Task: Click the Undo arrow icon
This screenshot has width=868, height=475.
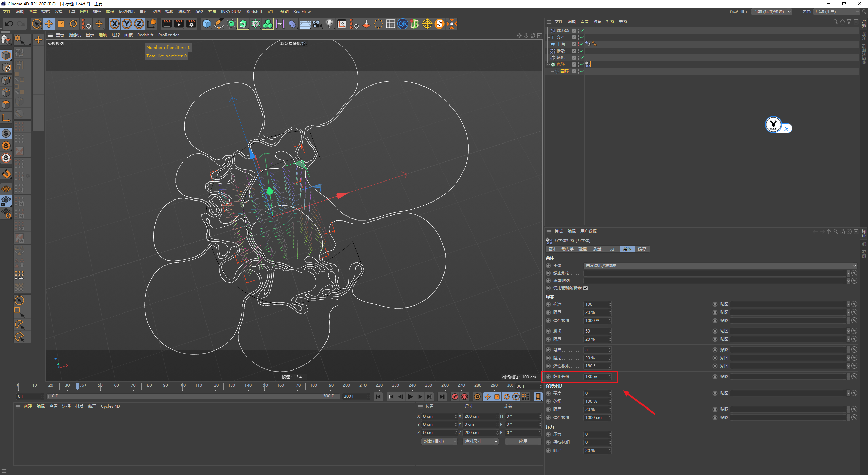Action: [x=9, y=24]
